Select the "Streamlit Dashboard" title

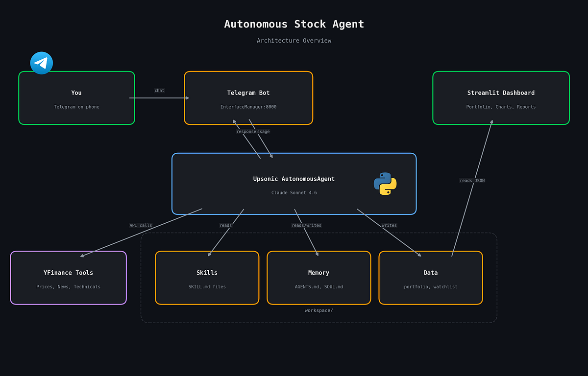pyautogui.click(x=501, y=93)
